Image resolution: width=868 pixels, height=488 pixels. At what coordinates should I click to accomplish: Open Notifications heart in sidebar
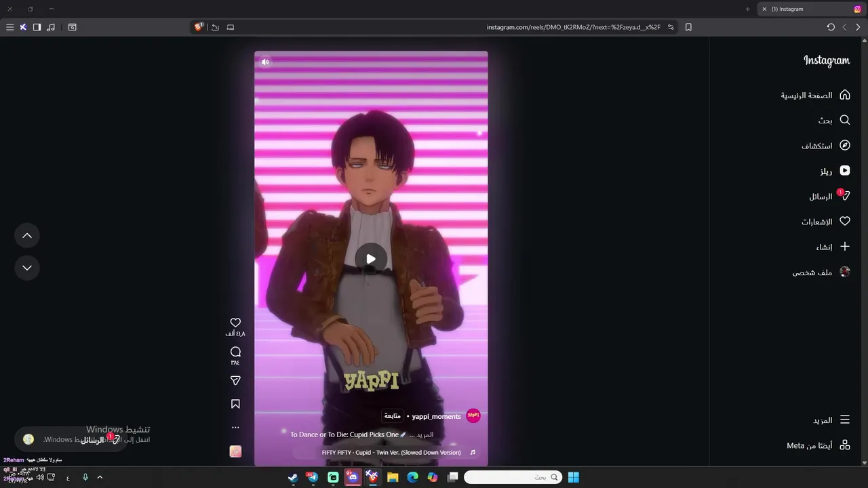pyautogui.click(x=825, y=222)
